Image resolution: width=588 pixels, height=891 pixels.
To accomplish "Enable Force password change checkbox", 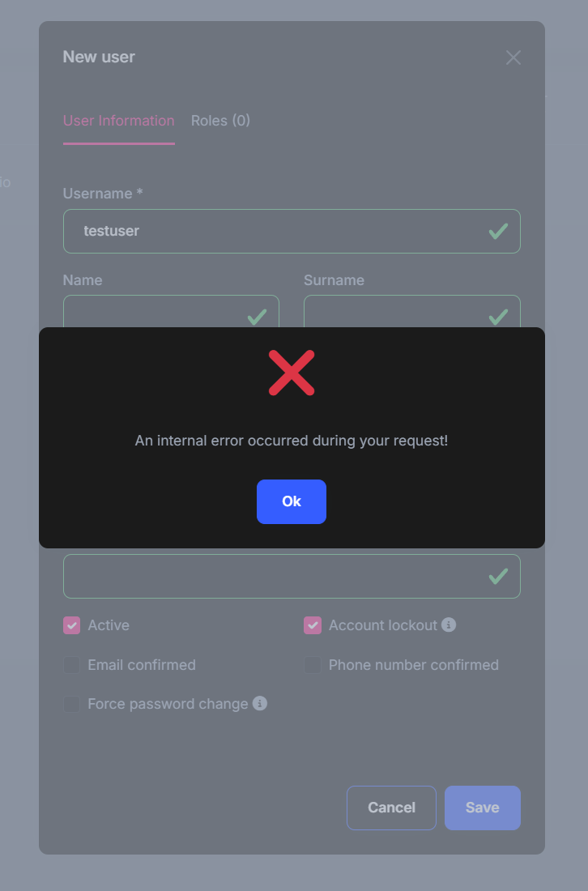I will coord(72,704).
